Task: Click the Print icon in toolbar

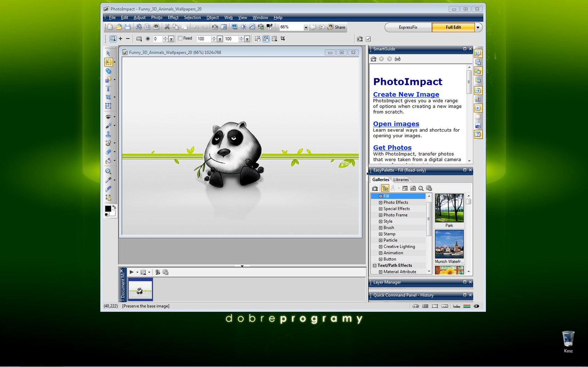Action: pyautogui.click(x=139, y=27)
